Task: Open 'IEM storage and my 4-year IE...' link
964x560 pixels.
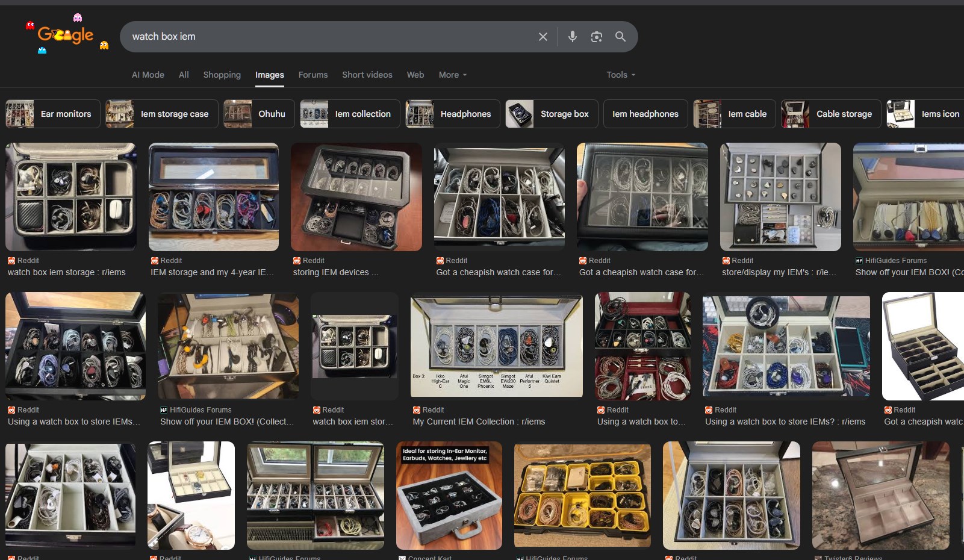Action: (x=212, y=272)
